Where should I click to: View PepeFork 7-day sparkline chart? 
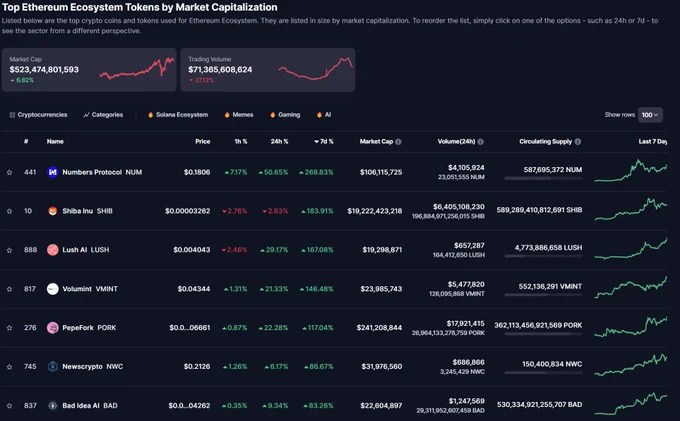631,326
